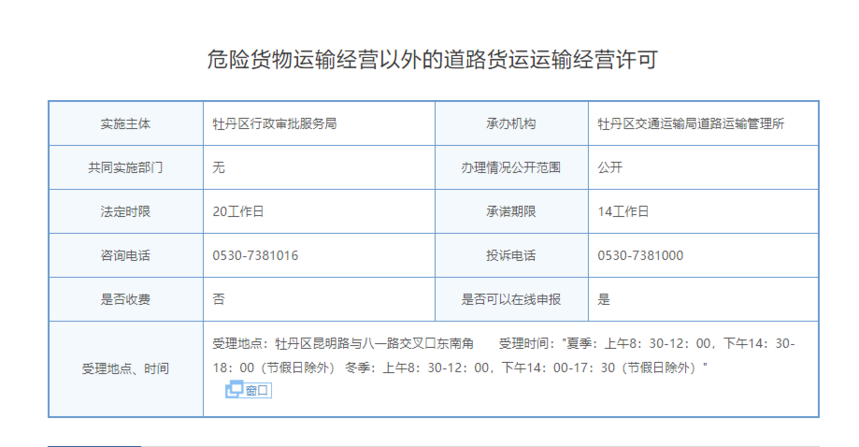Click the 法定时限 label cell

pos(125,211)
